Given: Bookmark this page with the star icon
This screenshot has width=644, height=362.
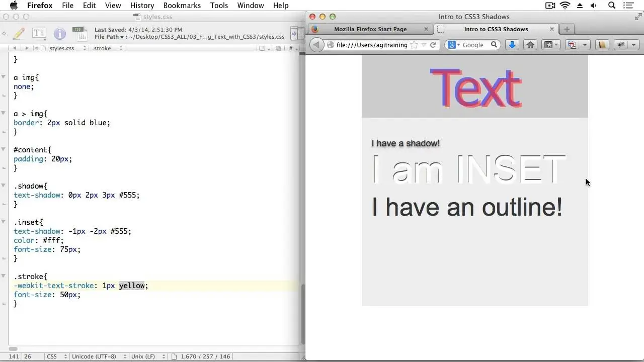Looking at the screenshot, I should pos(414,45).
